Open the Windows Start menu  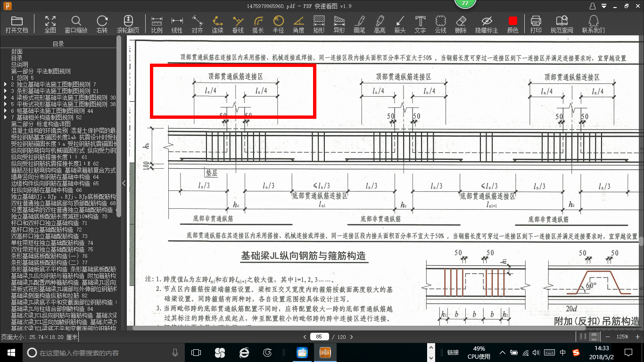tap(11, 352)
